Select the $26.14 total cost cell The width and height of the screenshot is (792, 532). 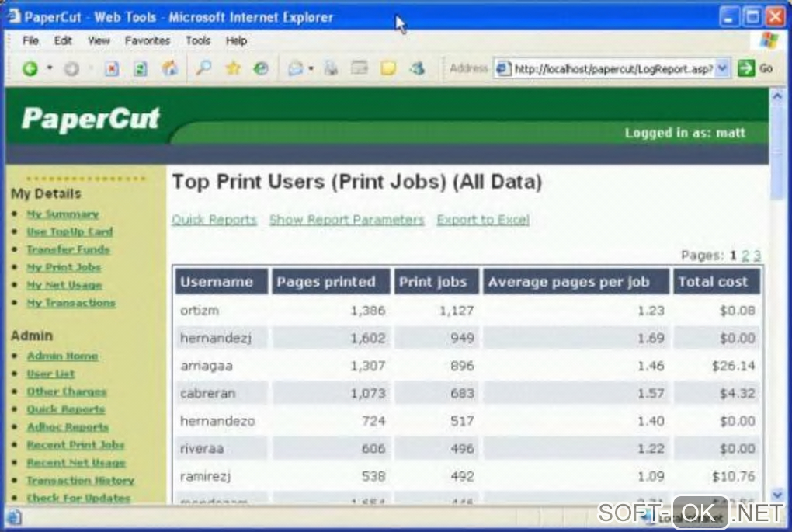point(716,365)
